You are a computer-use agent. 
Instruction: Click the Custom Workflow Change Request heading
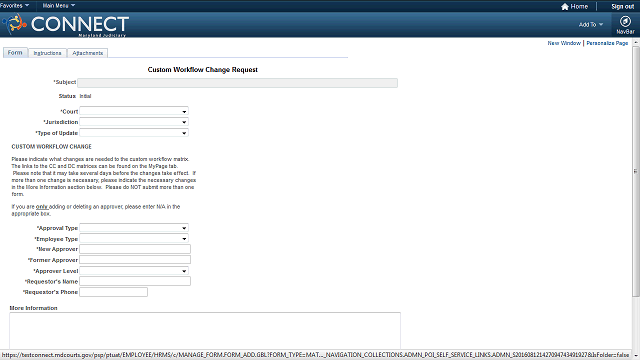pyautogui.click(x=202, y=70)
